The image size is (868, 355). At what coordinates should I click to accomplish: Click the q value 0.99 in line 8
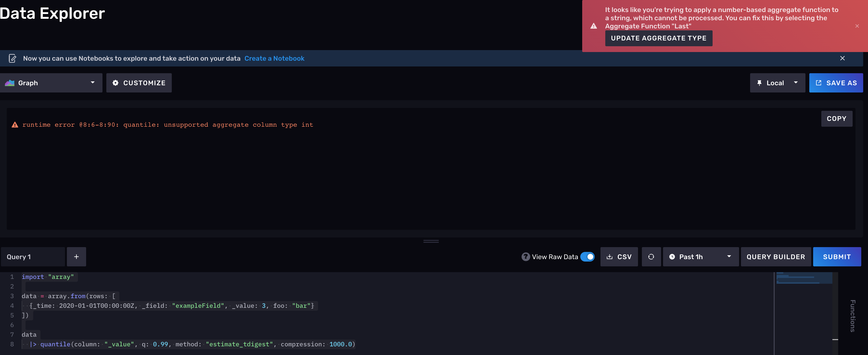tap(160, 344)
